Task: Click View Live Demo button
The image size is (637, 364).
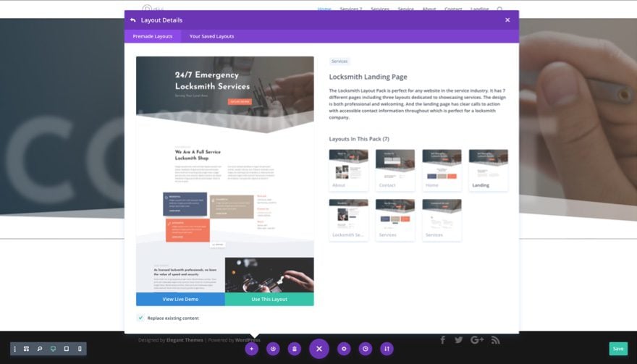Action: [x=180, y=299]
